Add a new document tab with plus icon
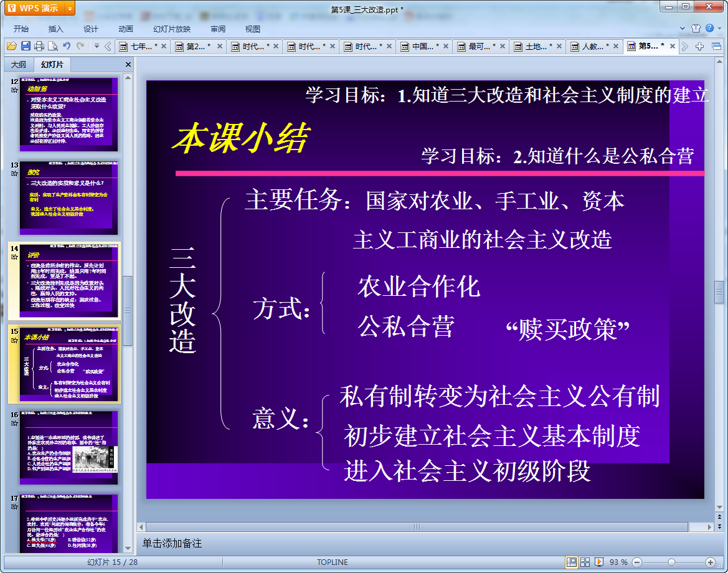 pos(700,47)
